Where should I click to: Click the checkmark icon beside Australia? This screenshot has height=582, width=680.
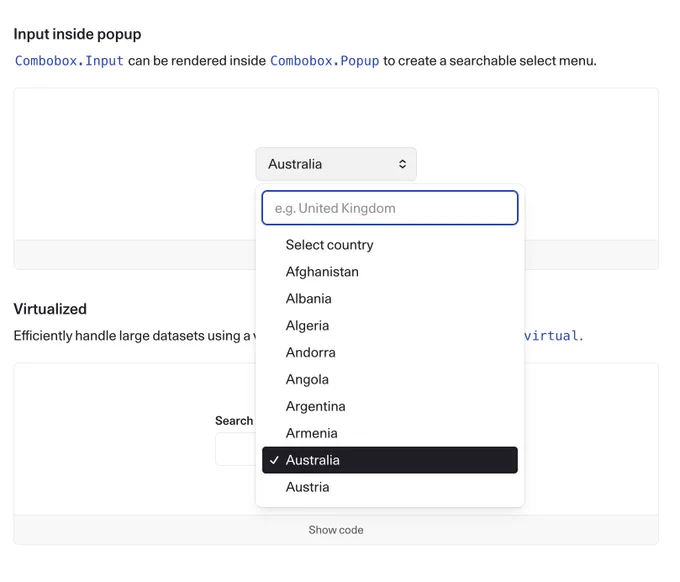[274, 460]
